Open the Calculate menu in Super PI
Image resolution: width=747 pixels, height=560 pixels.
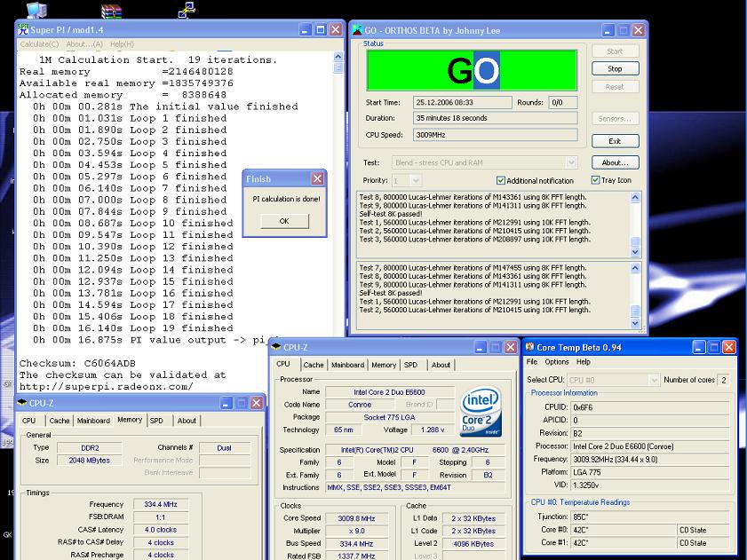[x=39, y=43]
